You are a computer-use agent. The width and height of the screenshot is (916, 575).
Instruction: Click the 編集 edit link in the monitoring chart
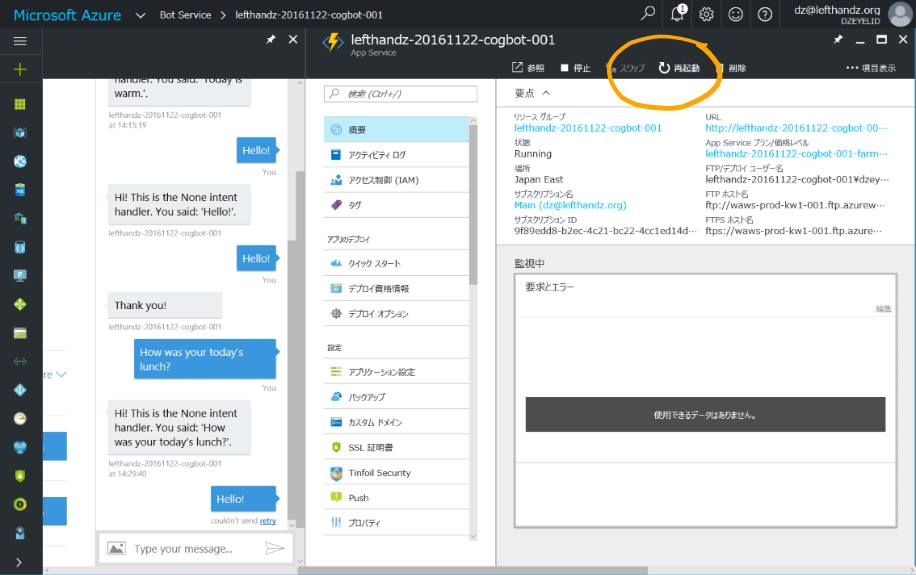coord(883,309)
